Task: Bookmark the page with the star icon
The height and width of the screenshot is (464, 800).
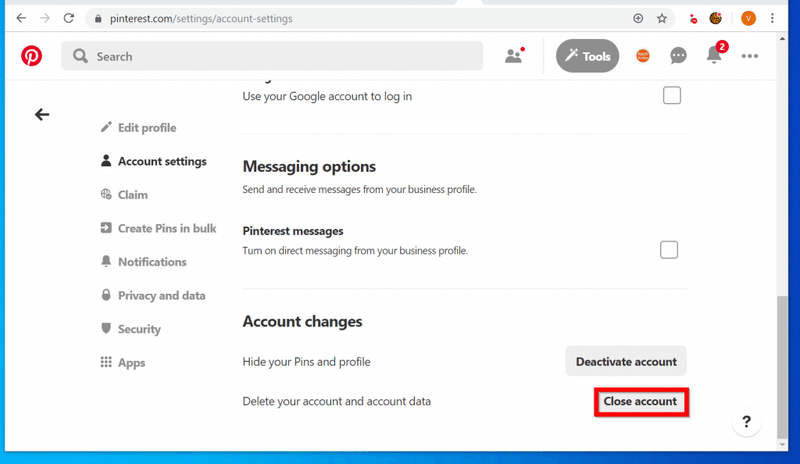Action: pos(662,18)
